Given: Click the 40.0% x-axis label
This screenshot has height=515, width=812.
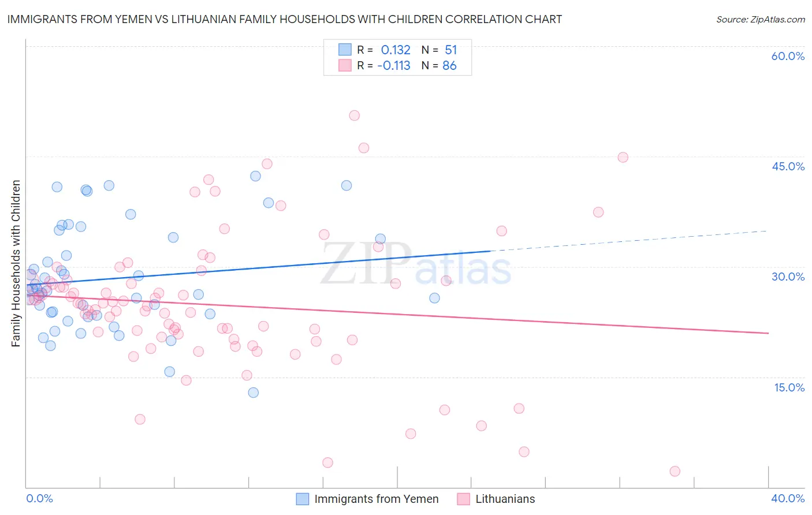Looking at the screenshot, I should [x=788, y=498].
